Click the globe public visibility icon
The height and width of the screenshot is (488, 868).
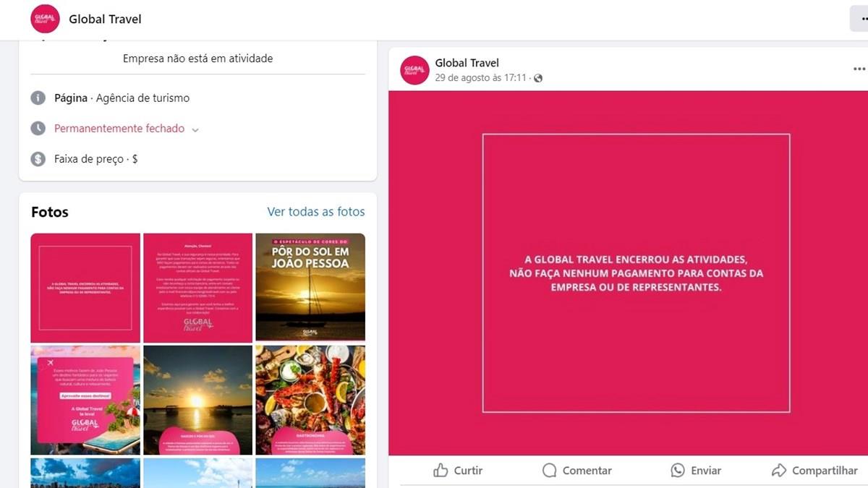(x=537, y=78)
